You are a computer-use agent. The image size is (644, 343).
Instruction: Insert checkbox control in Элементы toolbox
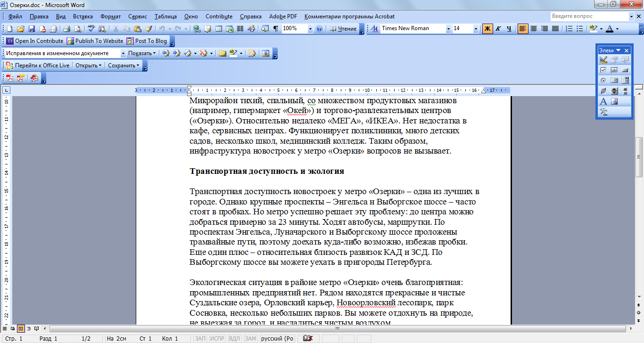point(603,70)
